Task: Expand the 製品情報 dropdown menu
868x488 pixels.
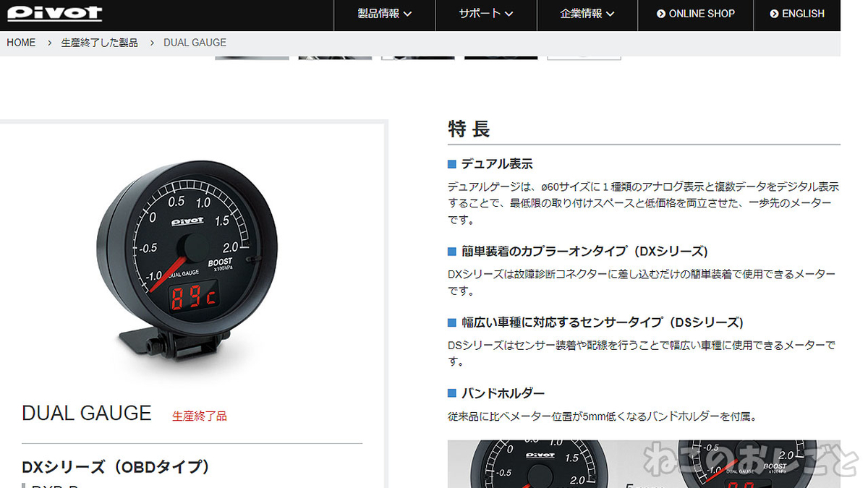Action: (385, 14)
